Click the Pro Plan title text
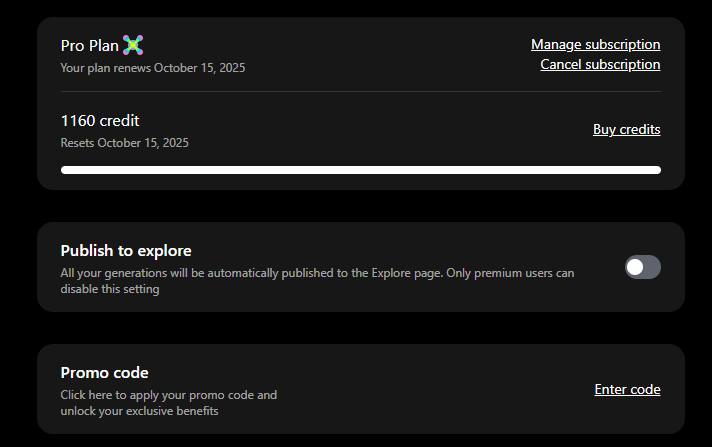The height and width of the screenshot is (447, 712). tap(89, 45)
